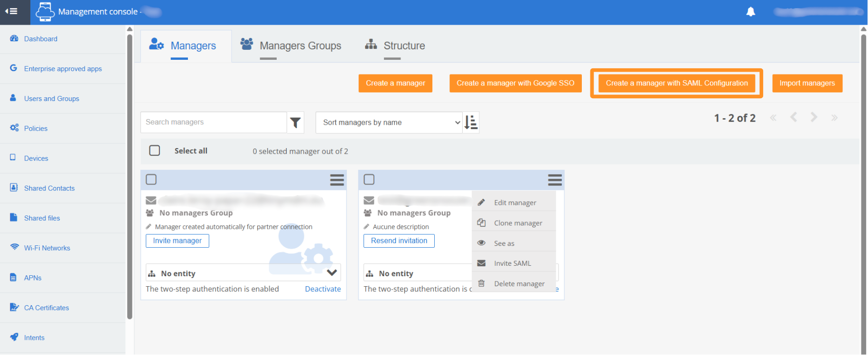Image resolution: width=868 pixels, height=355 pixels.
Task: Click Deactivate two-step authentication link
Action: [323, 289]
